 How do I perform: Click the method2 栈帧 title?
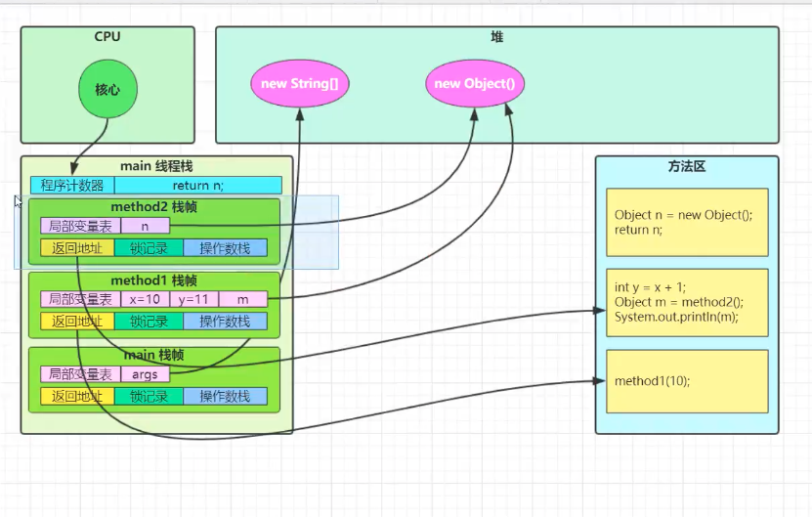[153, 206]
